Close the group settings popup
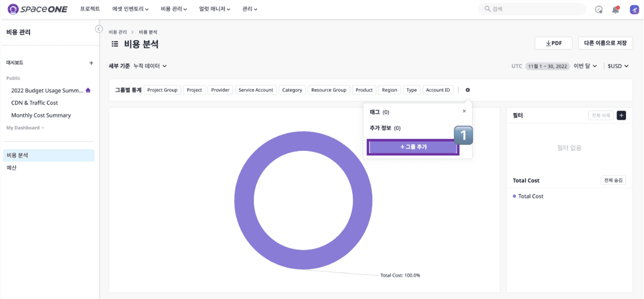The image size is (644, 299). click(x=464, y=111)
